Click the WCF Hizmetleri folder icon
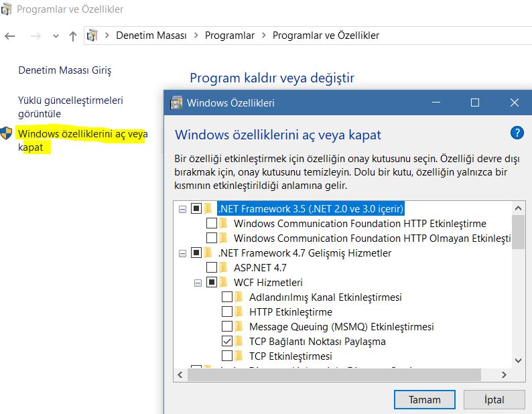Viewport: 532px width, 414px height. (x=224, y=282)
